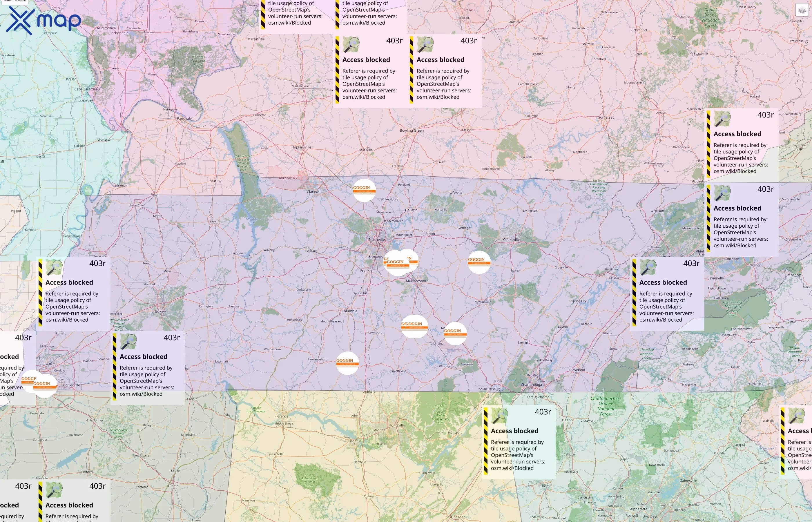Click the Xmap logo

pyautogui.click(x=43, y=20)
